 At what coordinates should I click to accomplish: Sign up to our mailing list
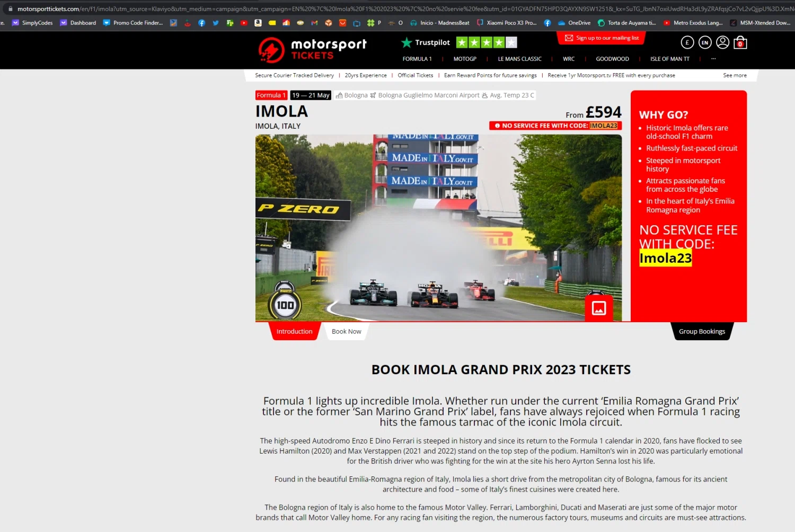[602, 38]
